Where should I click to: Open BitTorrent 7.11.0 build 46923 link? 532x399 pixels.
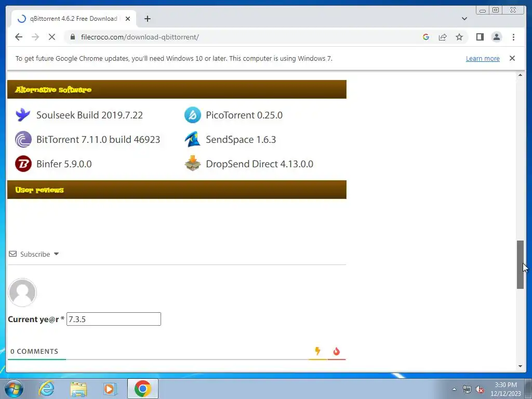pyautogui.click(x=98, y=139)
